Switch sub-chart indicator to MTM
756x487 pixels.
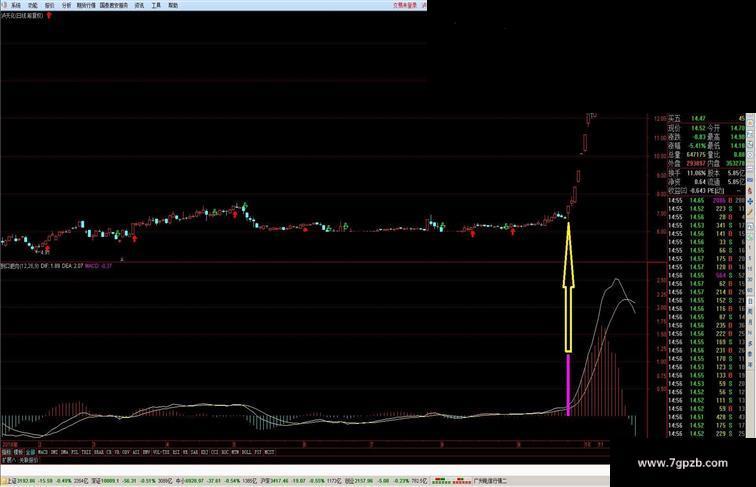pyautogui.click(x=235, y=452)
